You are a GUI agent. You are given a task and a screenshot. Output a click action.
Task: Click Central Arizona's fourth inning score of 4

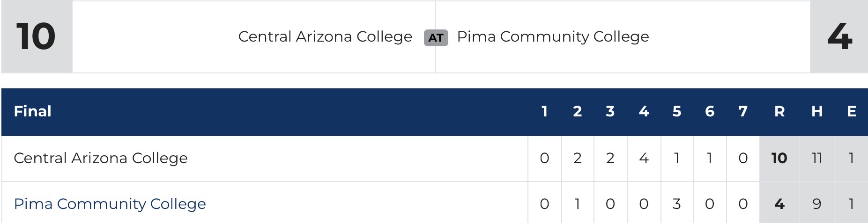tap(644, 158)
